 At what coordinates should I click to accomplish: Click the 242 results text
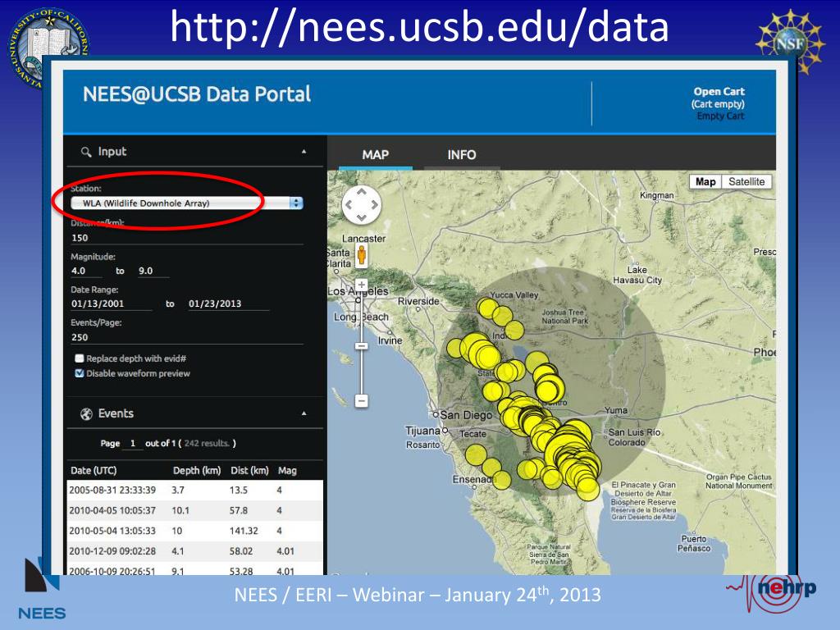coord(207,444)
